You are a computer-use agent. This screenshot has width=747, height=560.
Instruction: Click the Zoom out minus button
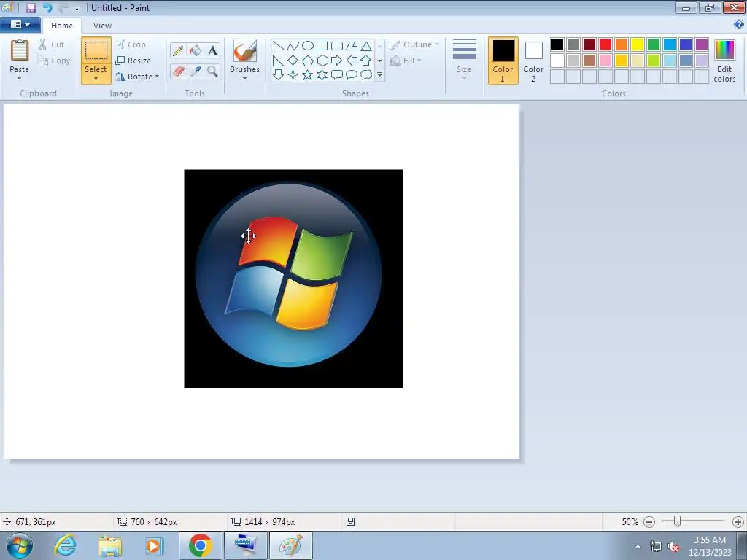pos(649,522)
